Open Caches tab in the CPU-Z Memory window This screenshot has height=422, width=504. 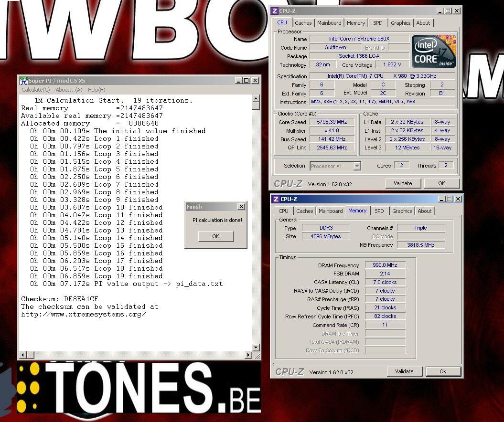[x=304, y=211]
